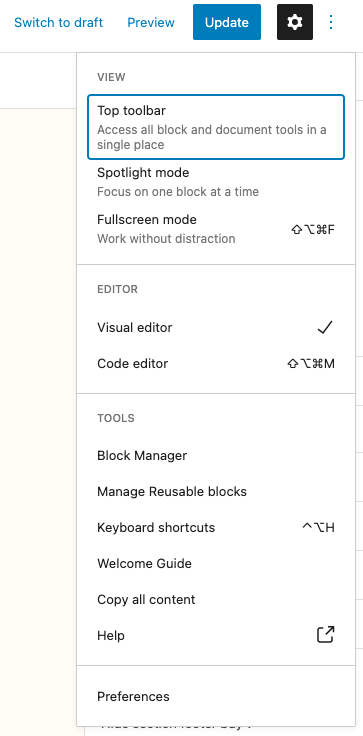The height and width of the screenshot is (736, 363).
Task: Choose Copy all content
Action: click(216, 599)
